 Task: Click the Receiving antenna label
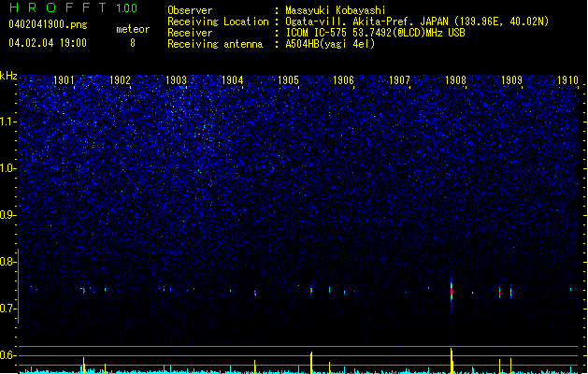215,44
